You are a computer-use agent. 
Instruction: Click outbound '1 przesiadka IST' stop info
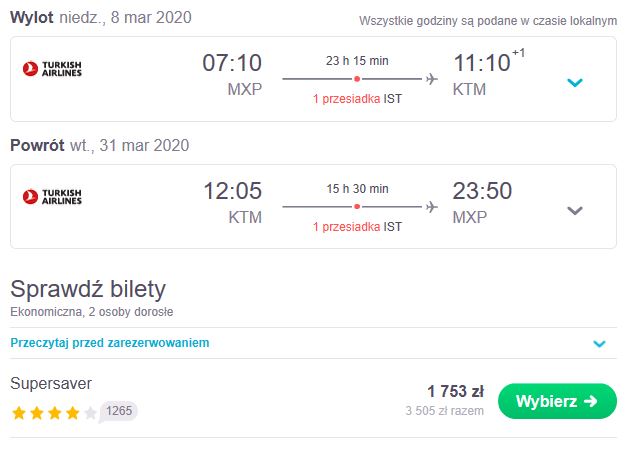tap(357, 99)
